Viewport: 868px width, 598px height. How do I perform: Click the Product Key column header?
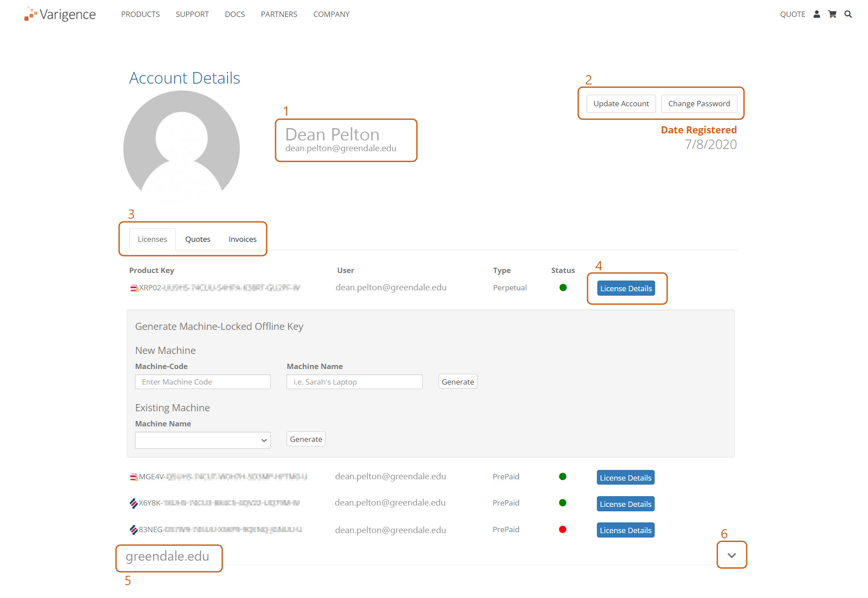152,270
